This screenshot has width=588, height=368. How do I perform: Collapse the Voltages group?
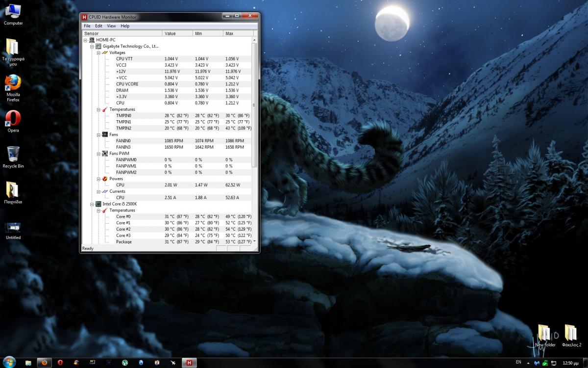[98, 53]
